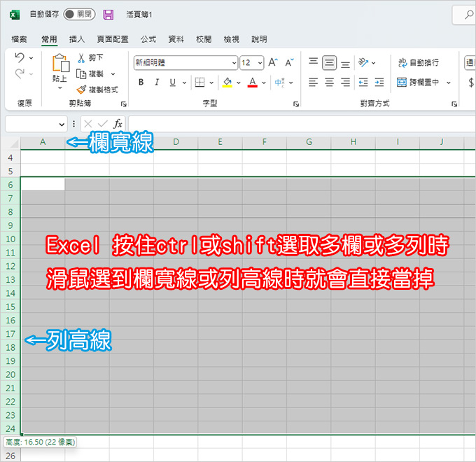
Task: Expand the Borders dropdown arrow
Action: click(211, 83)
